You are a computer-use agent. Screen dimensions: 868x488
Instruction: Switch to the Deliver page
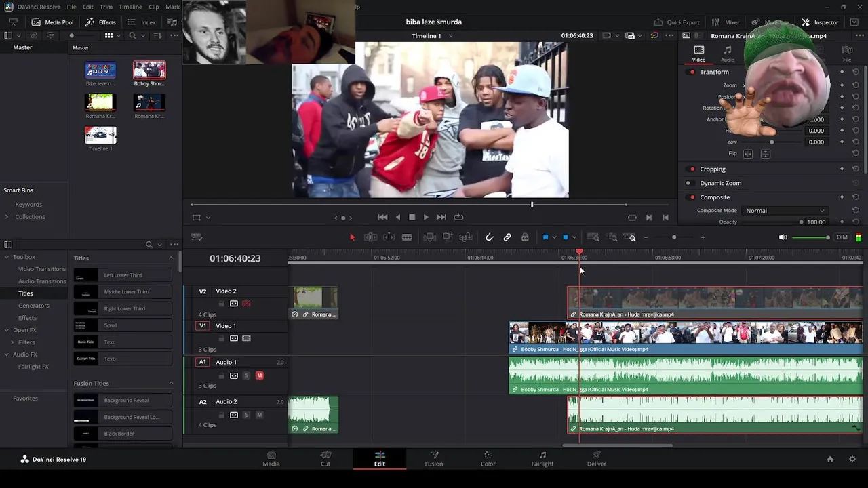pos(596,459)
